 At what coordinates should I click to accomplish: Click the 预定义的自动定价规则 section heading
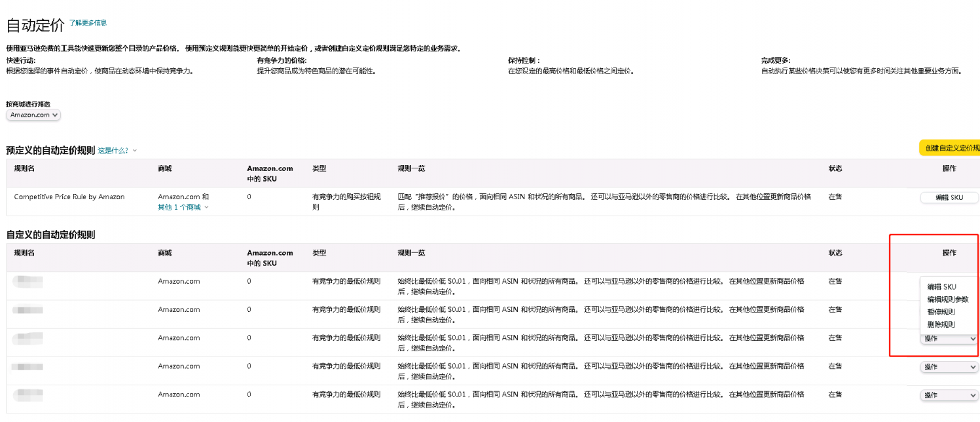[50, 150]
